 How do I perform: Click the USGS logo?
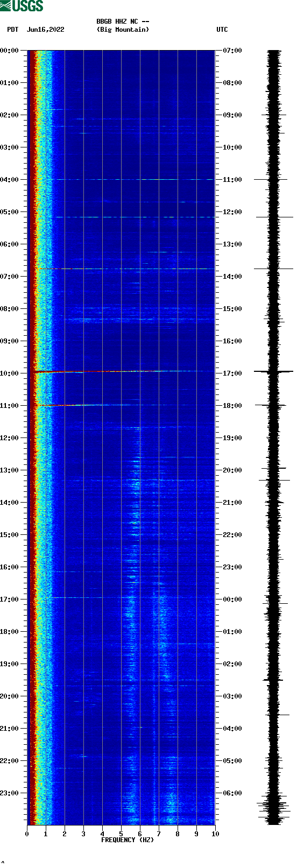click(22, 6)
